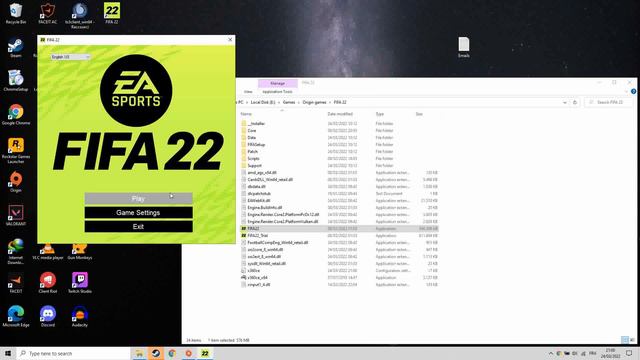Select the ChromeSetup desktop icon

16,80
